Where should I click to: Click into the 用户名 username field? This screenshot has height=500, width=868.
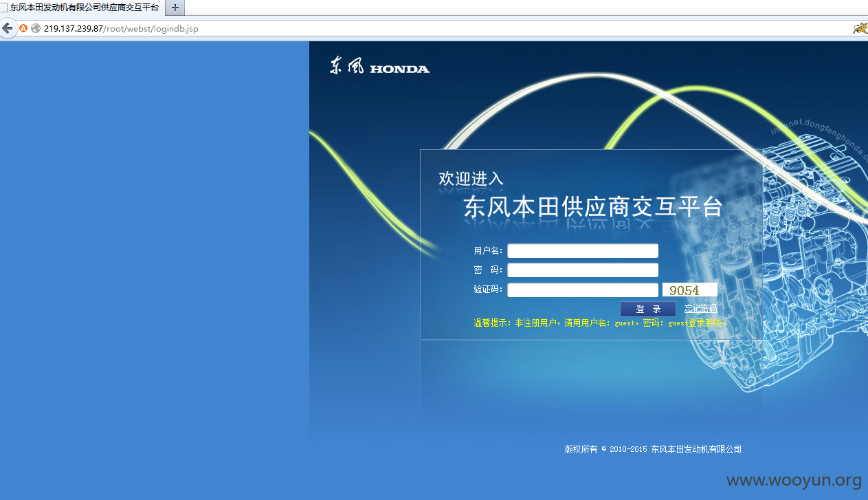[x=583, y=251]
